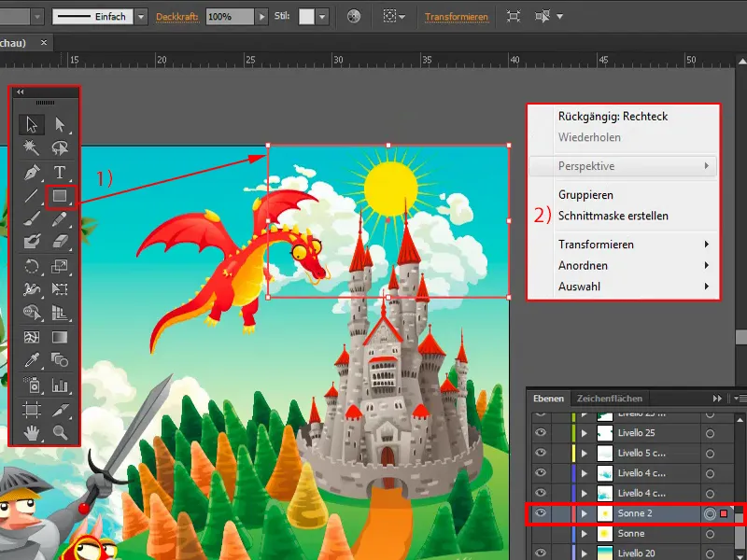Select the Paintbrush tool
Image resolution: width=747 pixels, height=560 pixels.
(32, 219)
